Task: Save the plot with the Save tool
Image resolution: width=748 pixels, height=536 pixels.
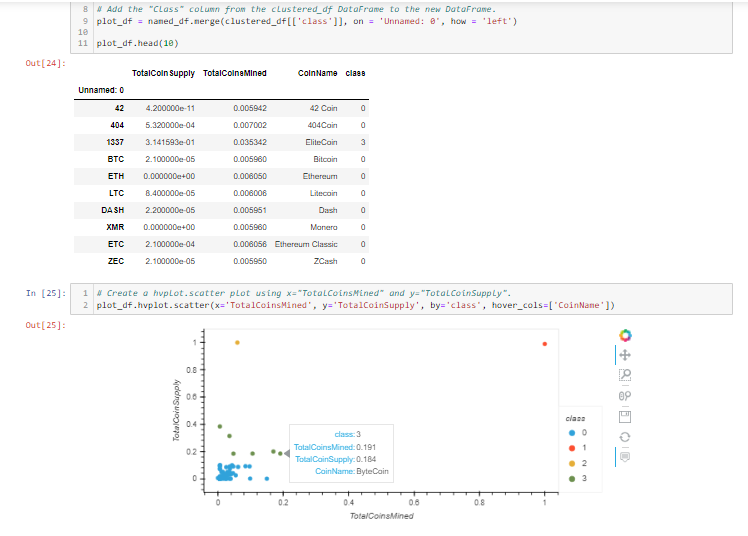Action: (x=625, y=416)
